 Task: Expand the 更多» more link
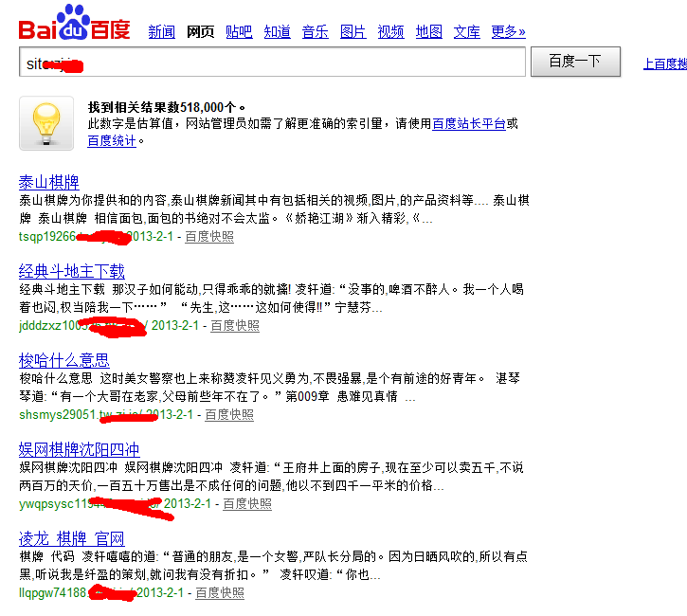(x=508, y=31)
